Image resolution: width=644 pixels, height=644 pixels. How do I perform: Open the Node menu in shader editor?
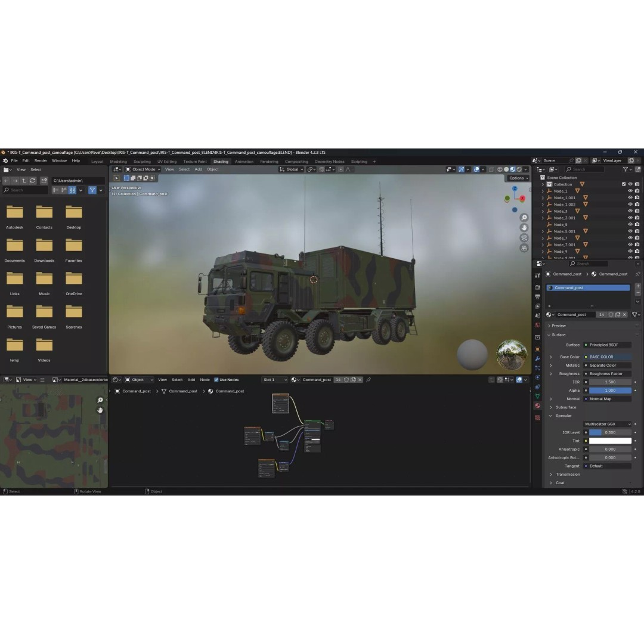[x=205, y=380]
